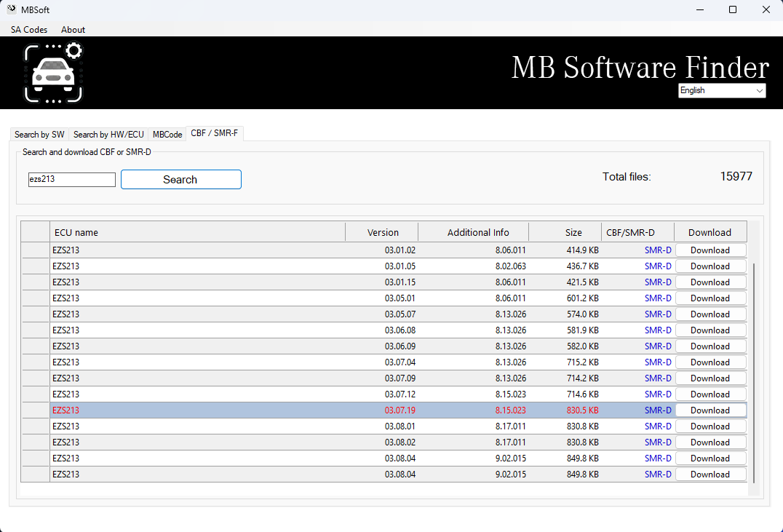This screenshot has height=532, width=783.
Task: Open the MBCode tab
Action: point(167,134)
